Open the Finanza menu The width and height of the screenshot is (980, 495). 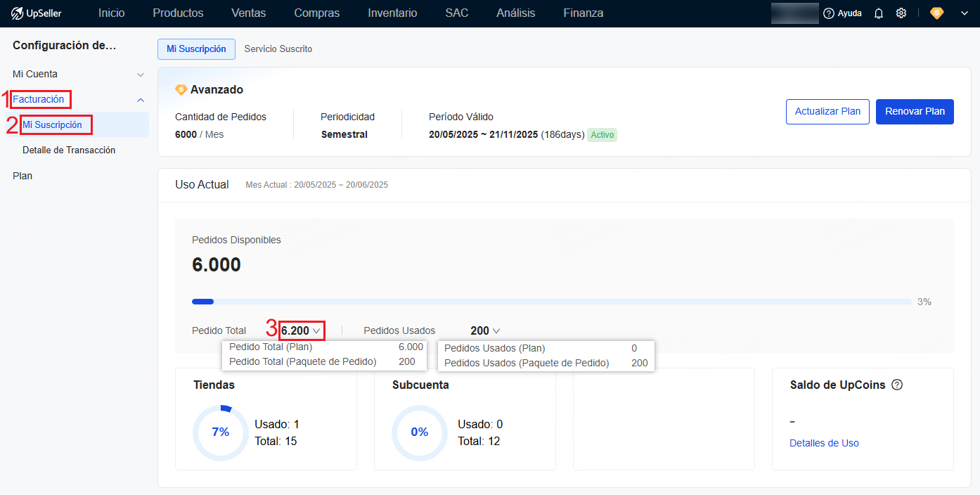coord(584,13)
